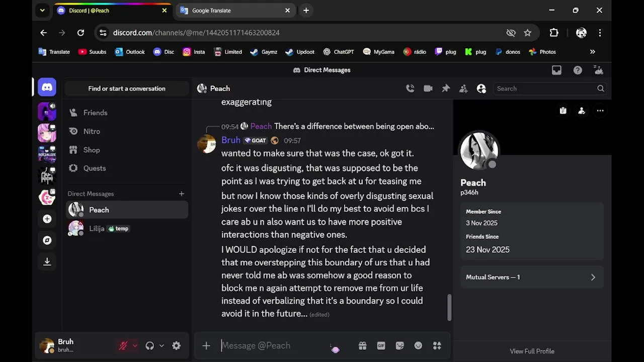Switch to the Google Translate tab
This screenshot has width=644, height=362.
(230, 11)
